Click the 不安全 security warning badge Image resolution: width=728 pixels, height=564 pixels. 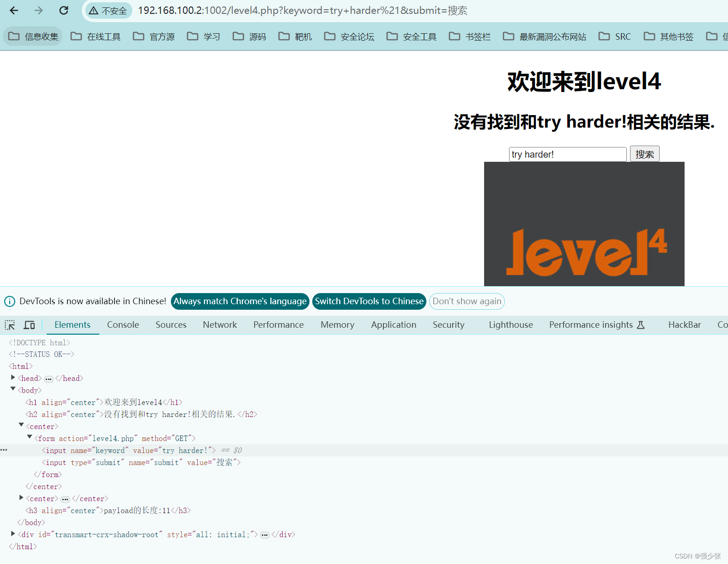coord(109,11)
